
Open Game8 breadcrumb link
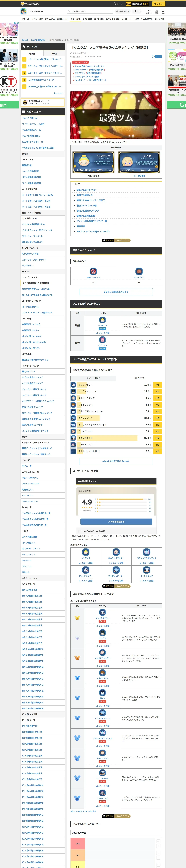tap(25, 40)
